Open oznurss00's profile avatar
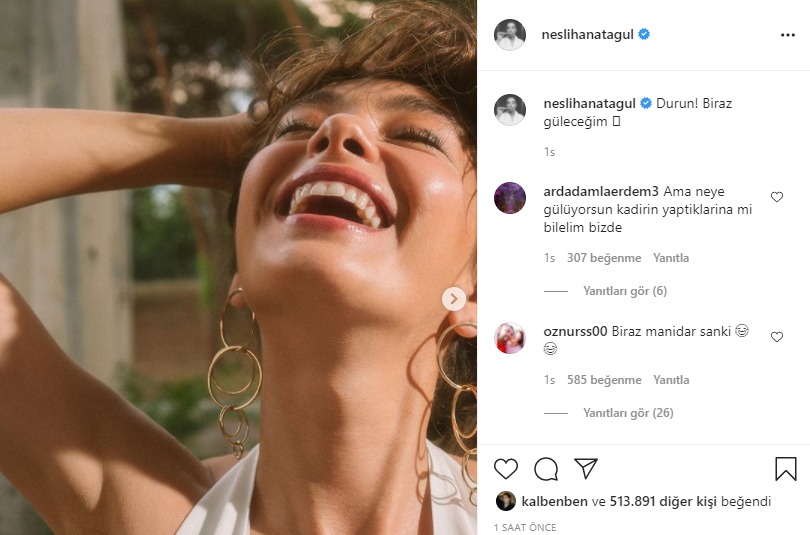810x535 pixels. coord(510,338)
